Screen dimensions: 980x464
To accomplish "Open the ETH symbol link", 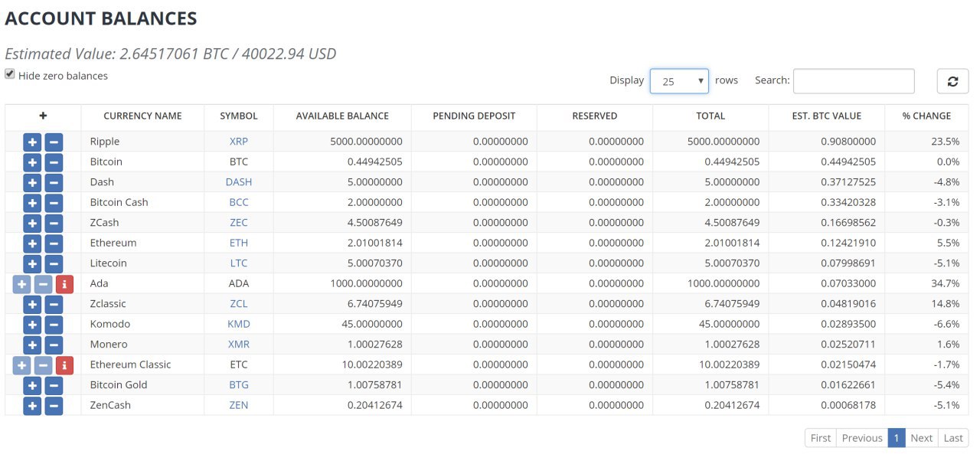I will [x=239, y=243].
